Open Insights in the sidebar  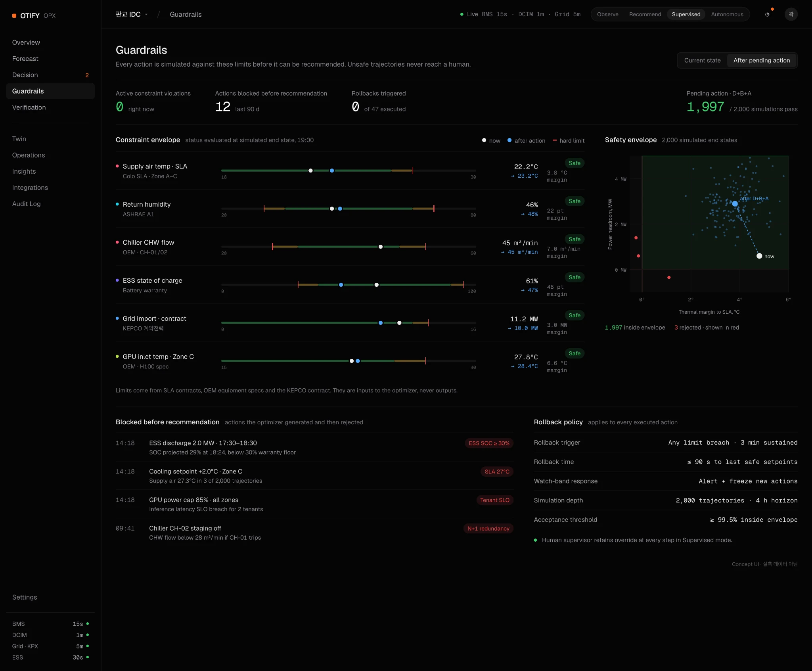pos(50,171)
